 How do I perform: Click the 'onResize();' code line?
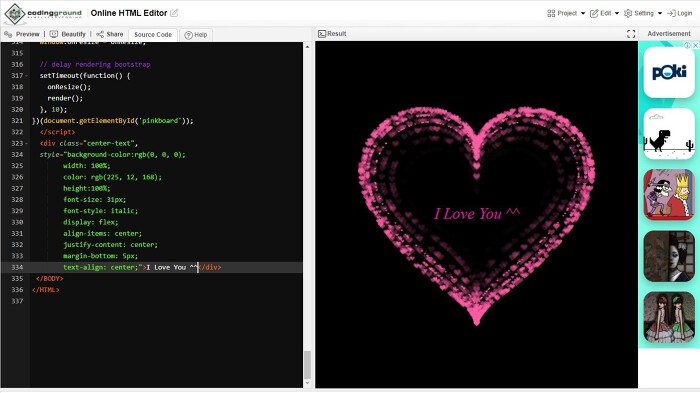(69, 87)
